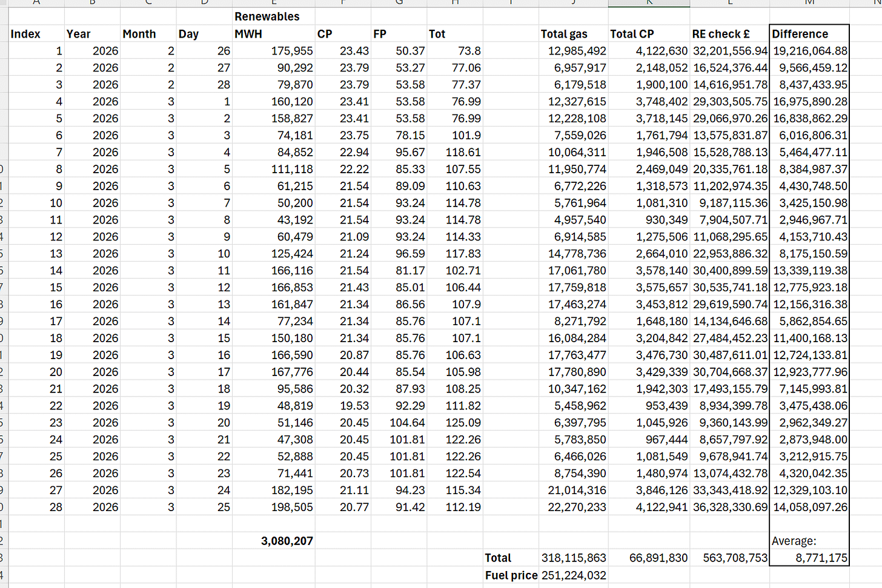The image size is (882, 588).
Task: Select RE check value 36,328,330.69
Action: pyautogui.click(x=730, y=507)
